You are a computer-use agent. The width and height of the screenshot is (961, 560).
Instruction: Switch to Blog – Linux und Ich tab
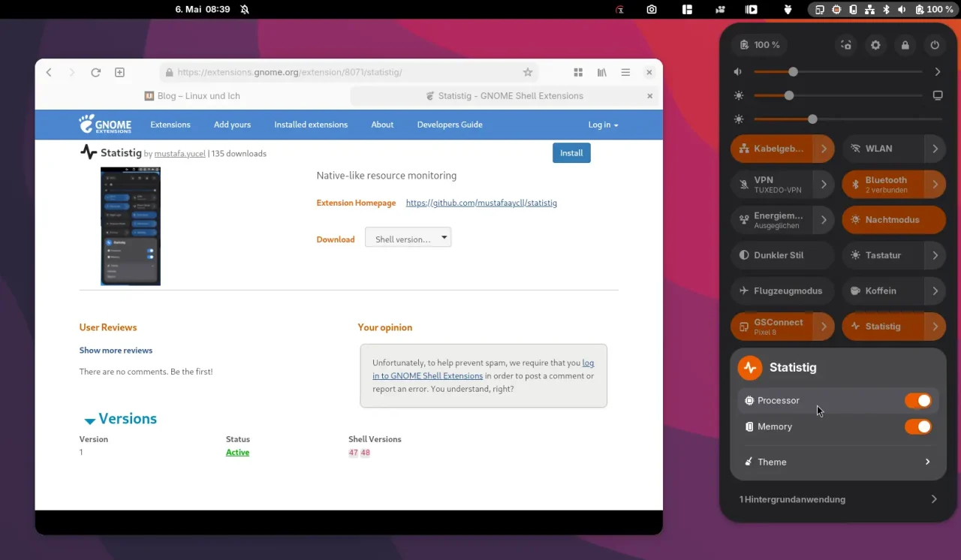(x=199, y=96)
